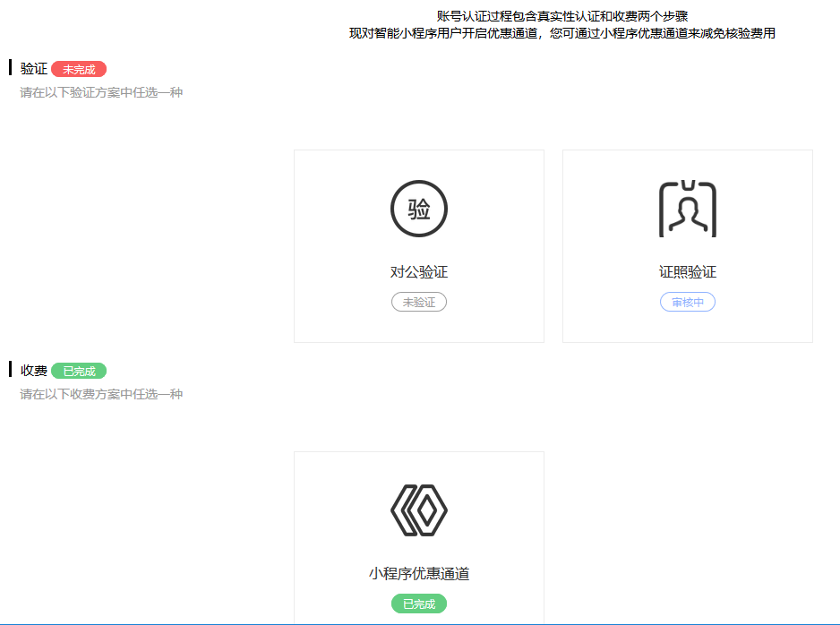Image resolution: width=840 pixels, height=625 pixels.
Task: Click the 未验证 status button under 对公验证
Action: point(418,302)
